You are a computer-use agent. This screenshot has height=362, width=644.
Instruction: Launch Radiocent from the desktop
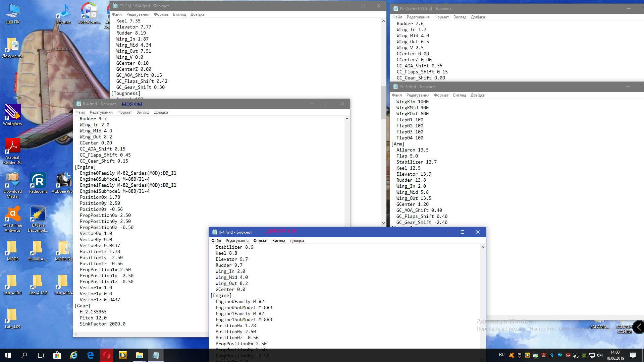point(38,181)
